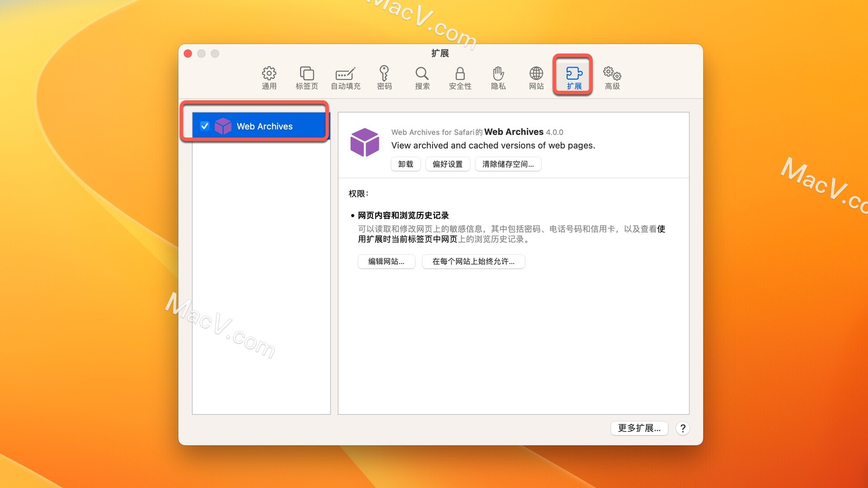The height and width of the screenshot is (488, 868).
Task: Click the 自动填充 (AutoFill) settings icon
Action: pos(344,76)
